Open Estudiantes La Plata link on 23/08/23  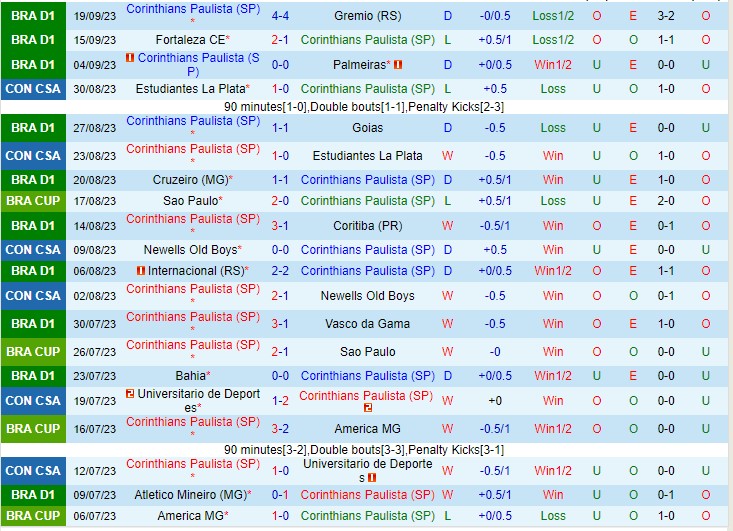click(367, 156)
